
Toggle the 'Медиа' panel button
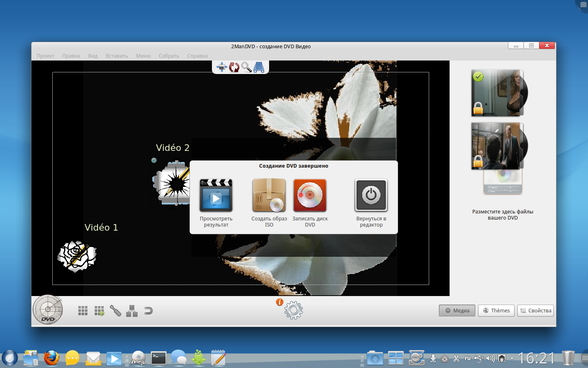[x=457, y=311]
